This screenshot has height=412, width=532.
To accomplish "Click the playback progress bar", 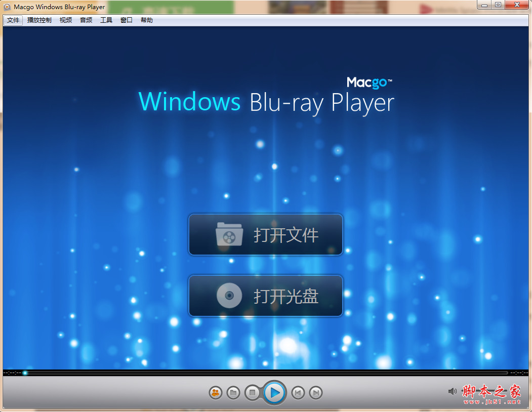I will 266,373.
